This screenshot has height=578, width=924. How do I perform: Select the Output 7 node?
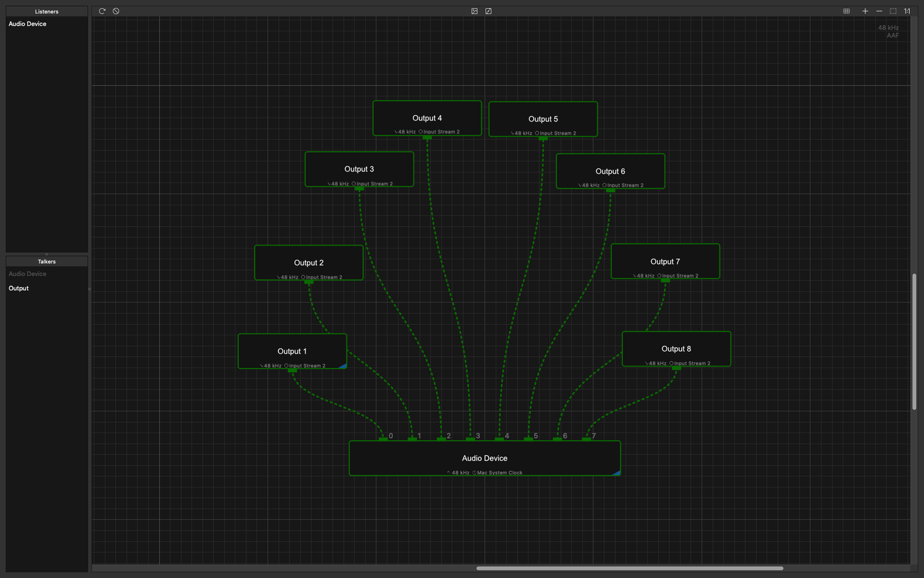click(x=665, y=261)
